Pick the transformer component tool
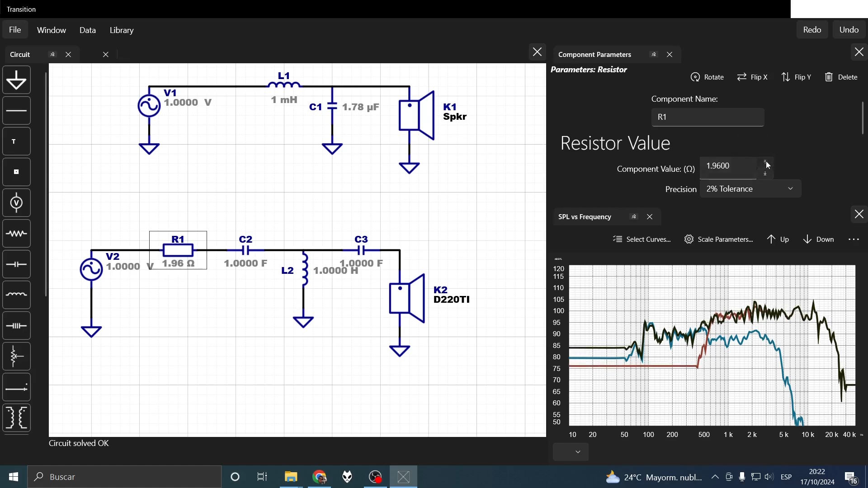The image size is (868, 488). pos(16,418)
